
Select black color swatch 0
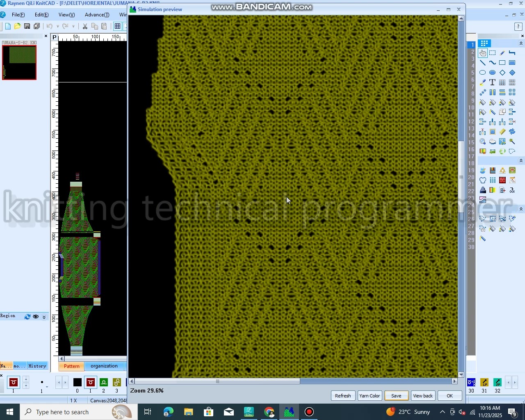pyautogui.click(x=78, y=383)
